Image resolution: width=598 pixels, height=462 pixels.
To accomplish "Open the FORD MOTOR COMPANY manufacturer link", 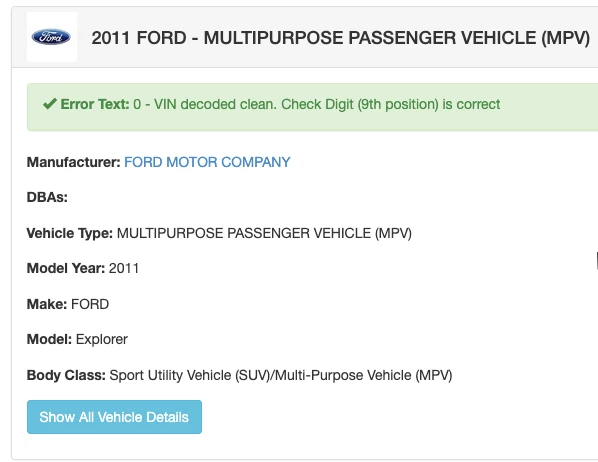I will tap(207, 162).
